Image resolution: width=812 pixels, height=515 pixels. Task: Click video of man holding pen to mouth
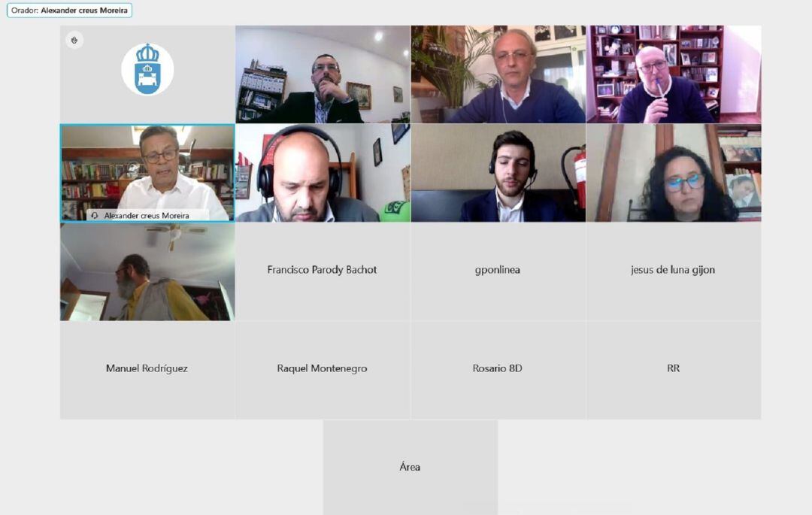[674, 74]
